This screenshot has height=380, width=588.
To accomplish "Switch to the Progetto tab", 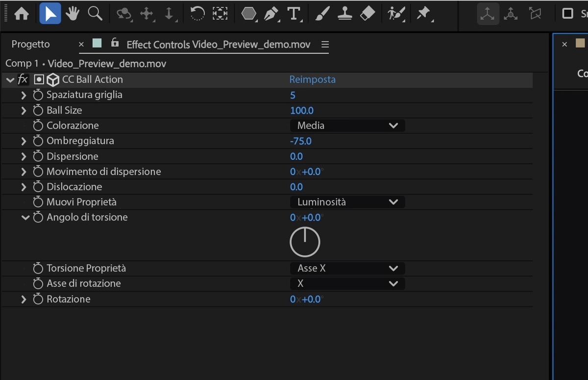I will pyautogui.click(x=30, y=44).
